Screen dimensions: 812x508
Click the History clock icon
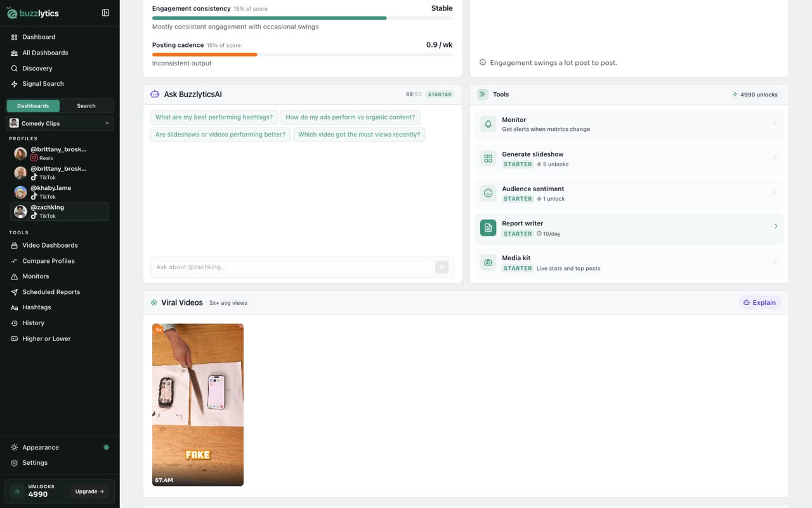tap(15, 323)
